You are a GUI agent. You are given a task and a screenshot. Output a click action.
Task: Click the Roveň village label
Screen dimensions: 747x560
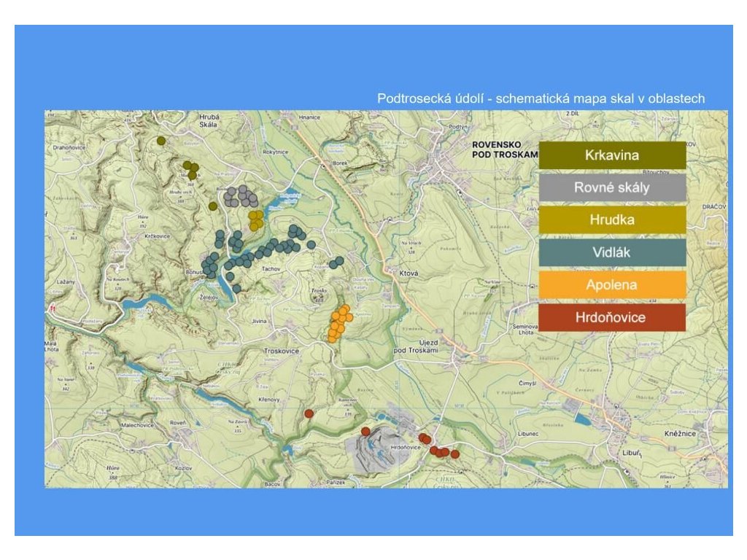pyautogui.click(x=178, y=423)
